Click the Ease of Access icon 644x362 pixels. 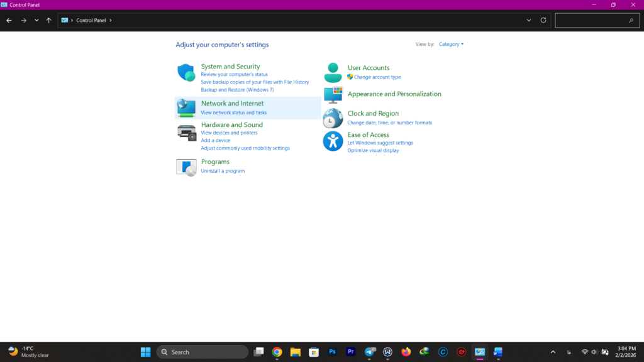tap(333, 141)
